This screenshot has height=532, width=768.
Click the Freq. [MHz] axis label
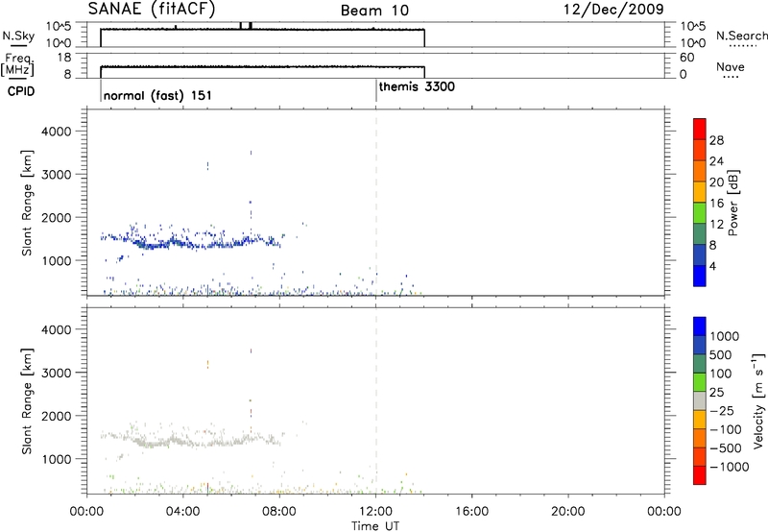tap(17, 64)
